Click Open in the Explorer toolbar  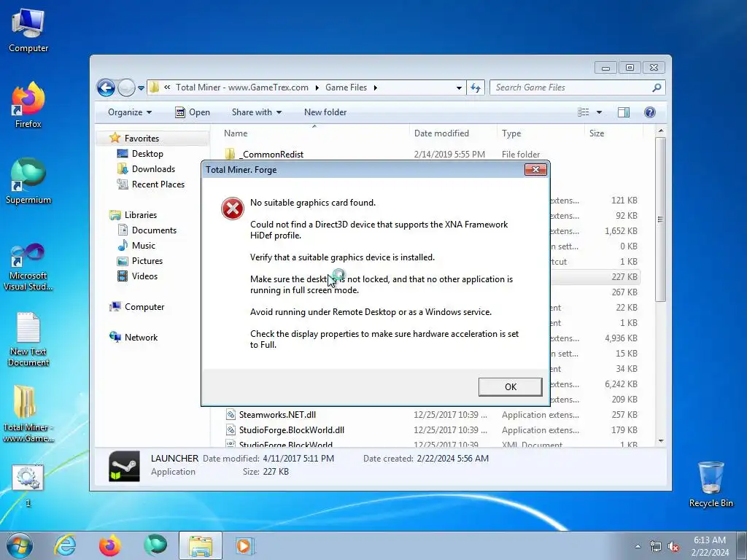pyautogui.click(x=193, y=112)
